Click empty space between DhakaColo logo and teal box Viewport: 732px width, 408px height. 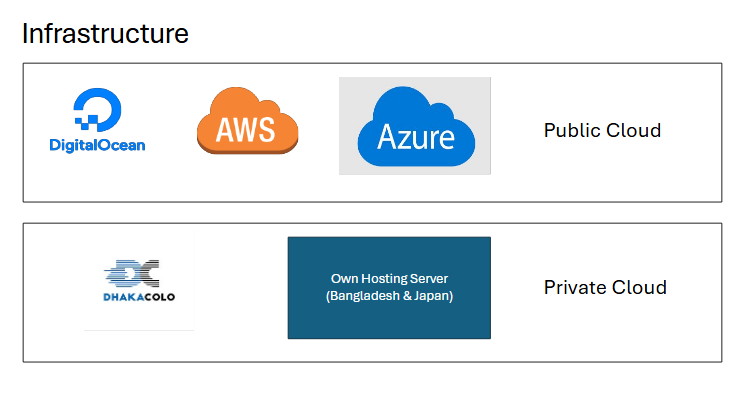(240, 290)
